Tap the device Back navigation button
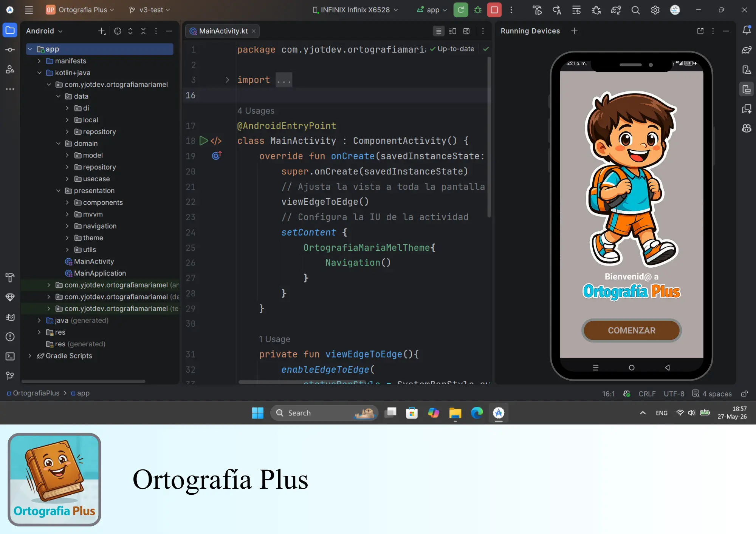 667,367
